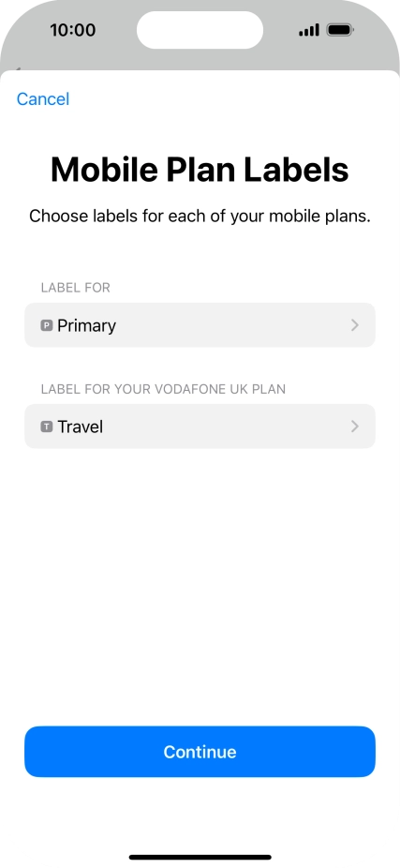This screenshot has height=868, width=400.
Task: Click the Mobile Plan Labels heading
Action: pyautogui.click(x=200, y=170)
